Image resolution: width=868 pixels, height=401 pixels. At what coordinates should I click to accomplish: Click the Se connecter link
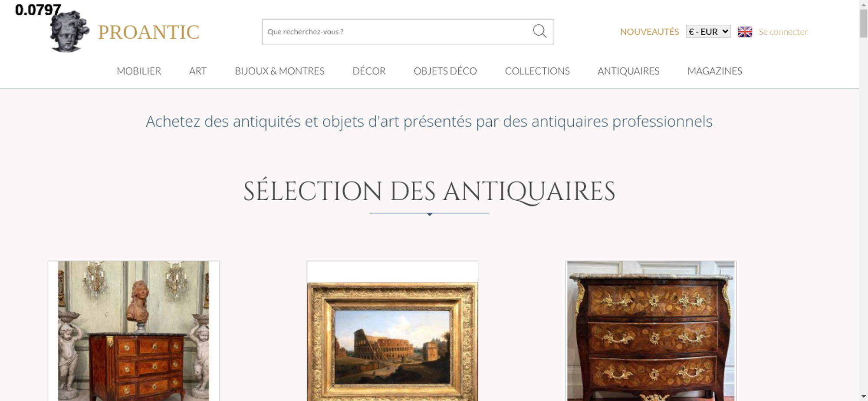[783, 32]
